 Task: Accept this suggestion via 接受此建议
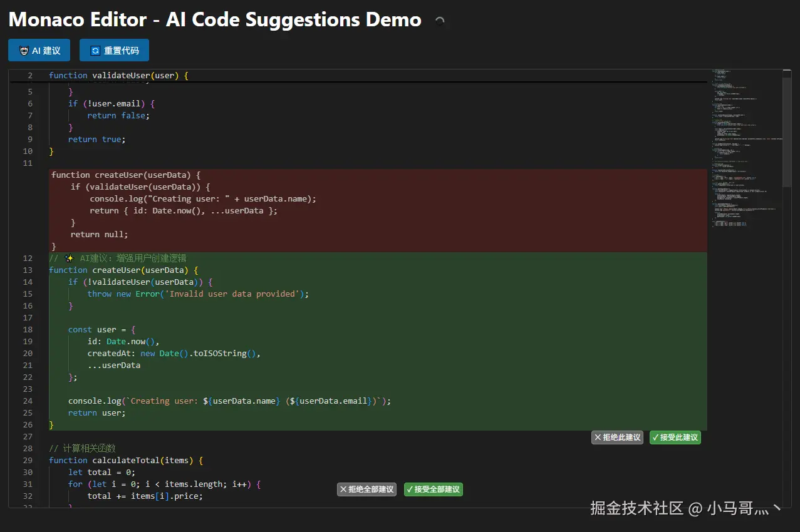[x=675, y=437]
